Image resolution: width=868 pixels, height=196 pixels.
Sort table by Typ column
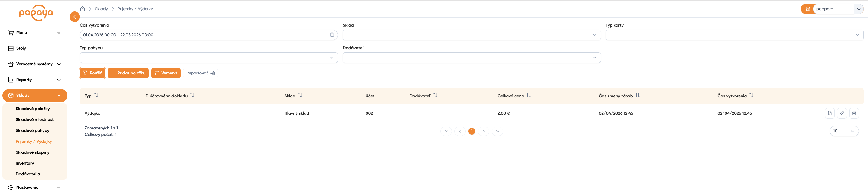click(96, 96)
